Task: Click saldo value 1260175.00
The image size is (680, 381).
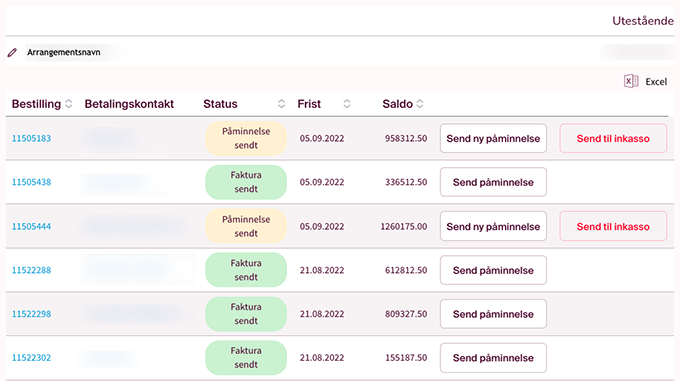Action: point(404,226)
